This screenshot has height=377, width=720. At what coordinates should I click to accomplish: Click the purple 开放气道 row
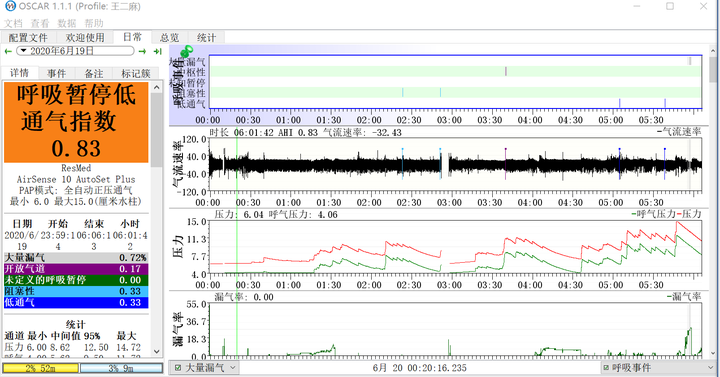(76, 269)
